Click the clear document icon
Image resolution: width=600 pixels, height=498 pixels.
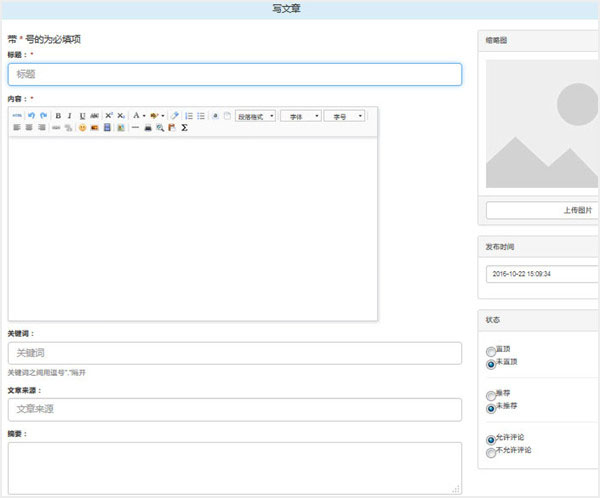tap(227, 116)
